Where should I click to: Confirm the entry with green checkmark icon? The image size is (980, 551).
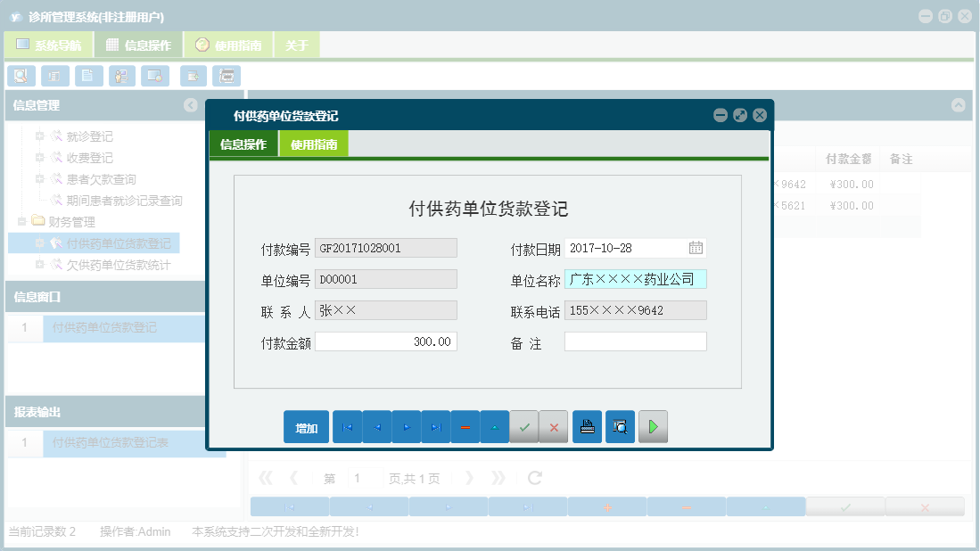click(x=523, y=426)
